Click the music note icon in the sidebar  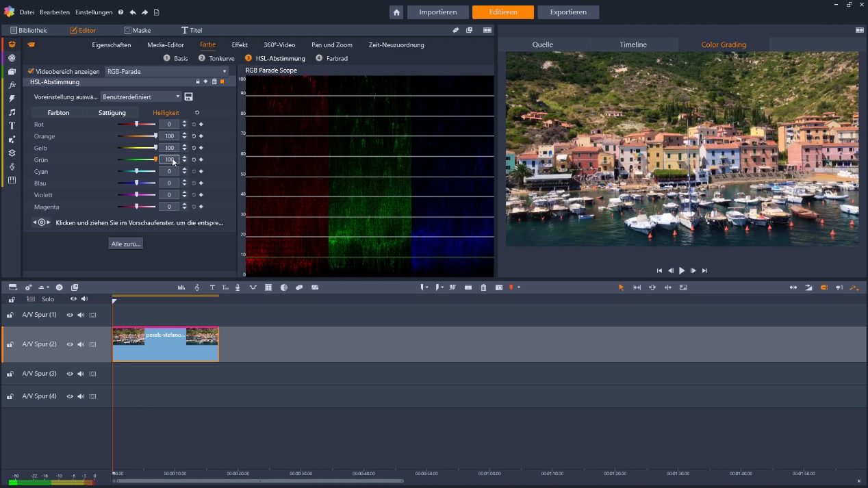(x=11, y=112)
